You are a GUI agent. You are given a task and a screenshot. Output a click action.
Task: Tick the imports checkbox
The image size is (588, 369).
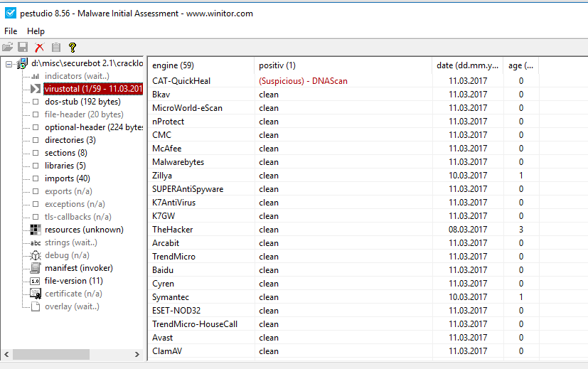pos(36,178)
